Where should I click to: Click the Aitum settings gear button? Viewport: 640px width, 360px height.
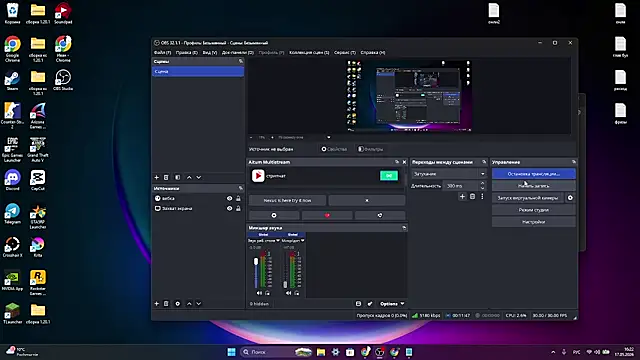point(274,215)
